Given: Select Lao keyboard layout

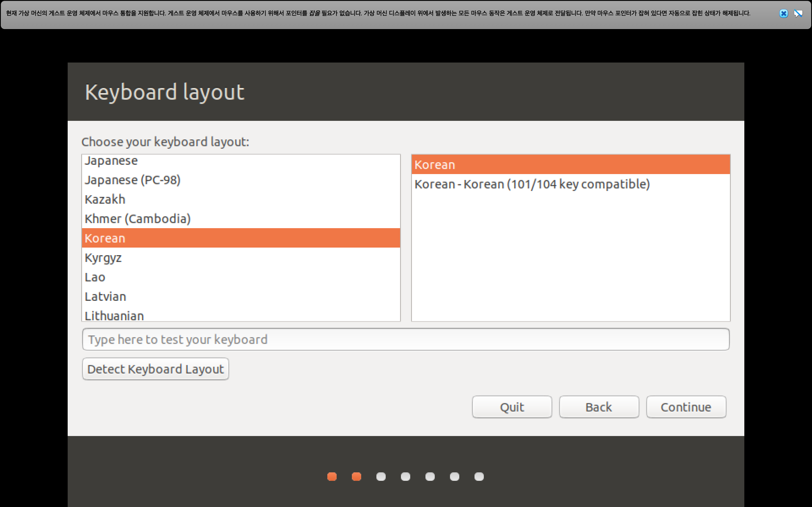Looking at the screenshot, I should [95, 277].
